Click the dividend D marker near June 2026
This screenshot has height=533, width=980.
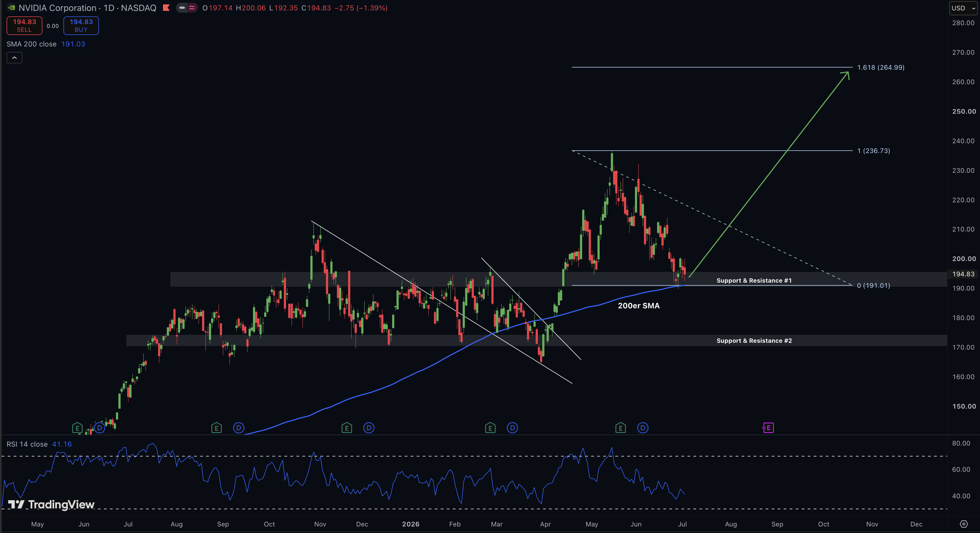tap(643, 428)
